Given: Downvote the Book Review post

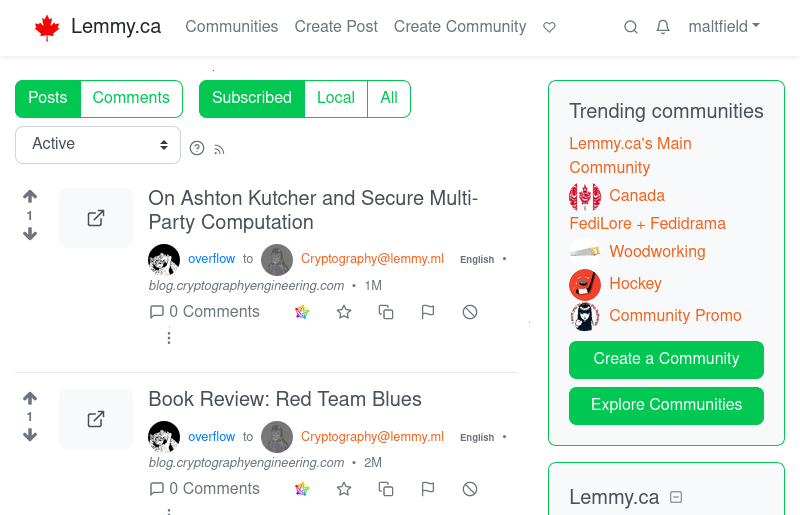Looking at the screenshot, I should (30, 435).
